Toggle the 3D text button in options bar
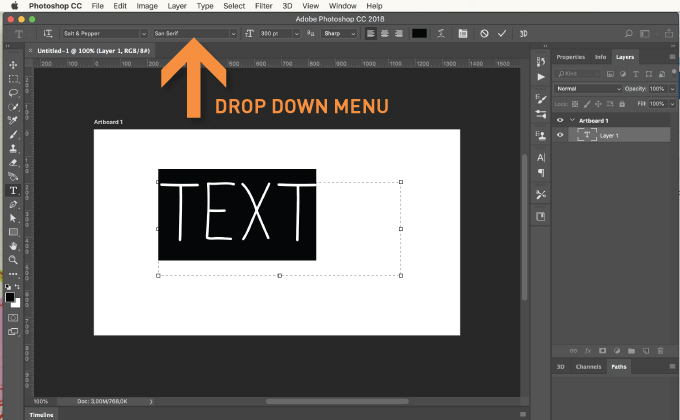Image resolution: width=680 pixels, height=420 pixels. (x=523, y=34)
